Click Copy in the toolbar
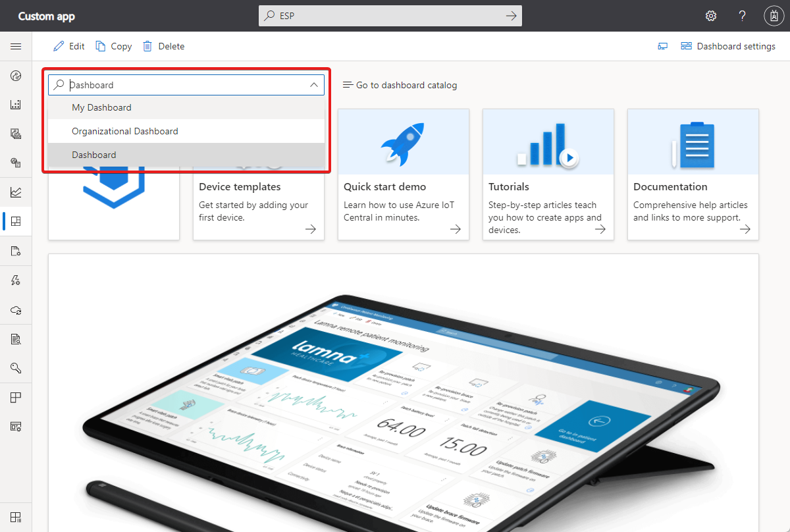790x532 pixels. pos(113,46)
